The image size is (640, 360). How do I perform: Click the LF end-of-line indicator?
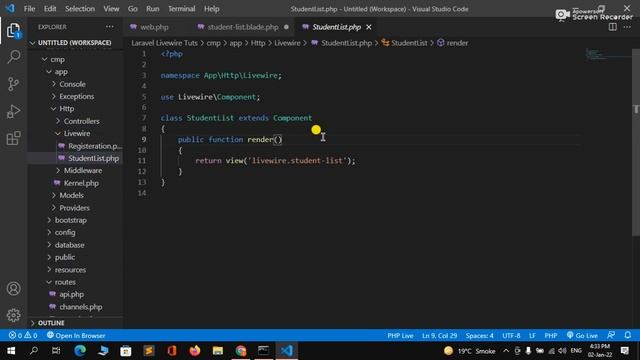(x=532, y=336)
